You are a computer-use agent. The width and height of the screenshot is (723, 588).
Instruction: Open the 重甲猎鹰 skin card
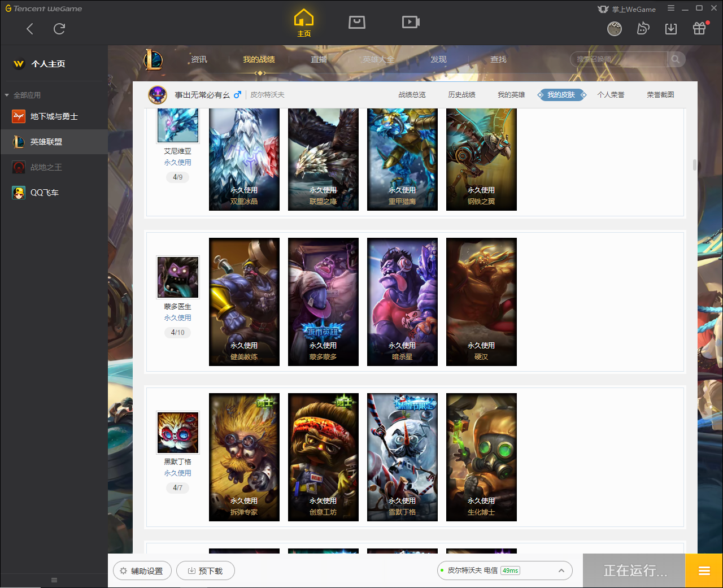[x=402, y=159]
